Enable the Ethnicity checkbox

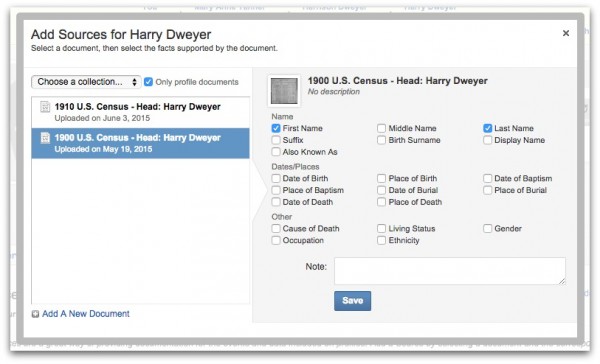(382, 240)
